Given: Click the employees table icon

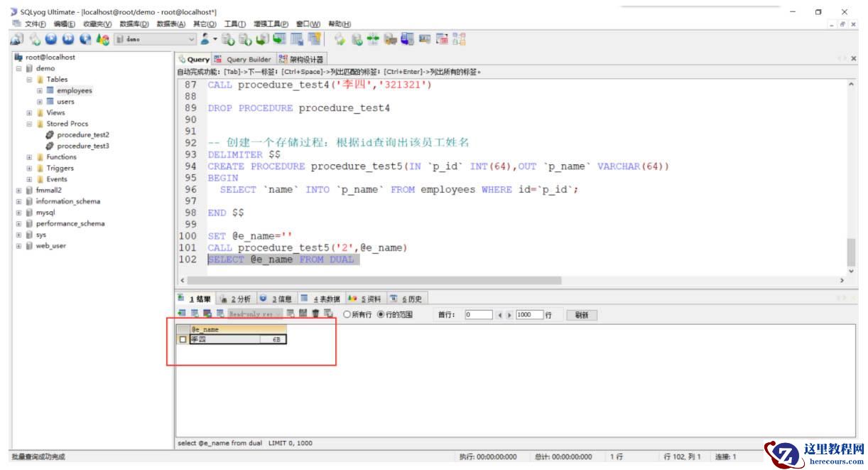Looking at the screenshot, I should (x=50, y=90).
